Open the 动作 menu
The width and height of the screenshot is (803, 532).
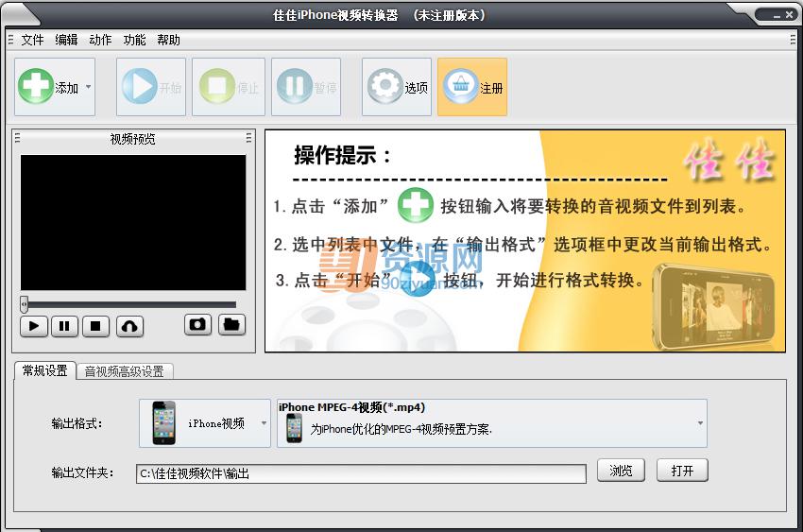pos(100,40)
